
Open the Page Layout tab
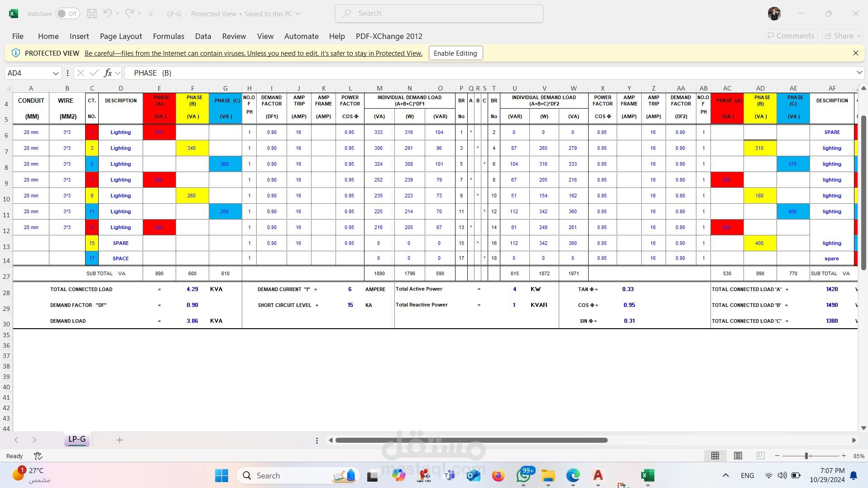[121, 36]
